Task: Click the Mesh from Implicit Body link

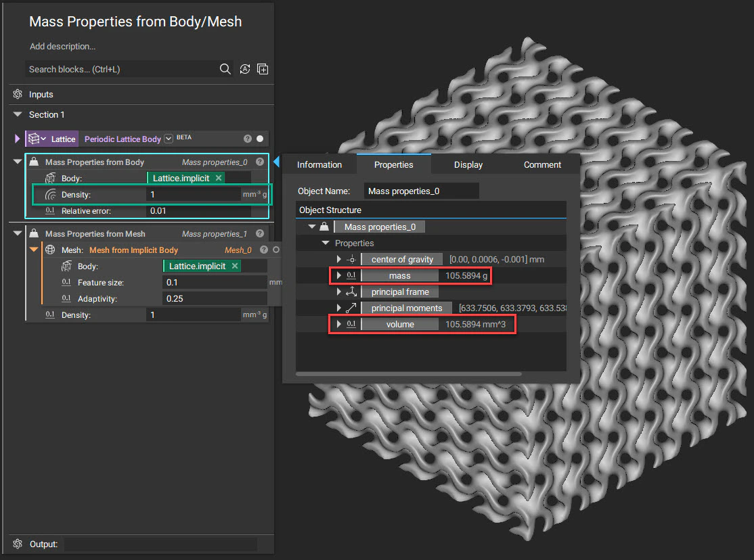Action: click(x=133, y=250)
